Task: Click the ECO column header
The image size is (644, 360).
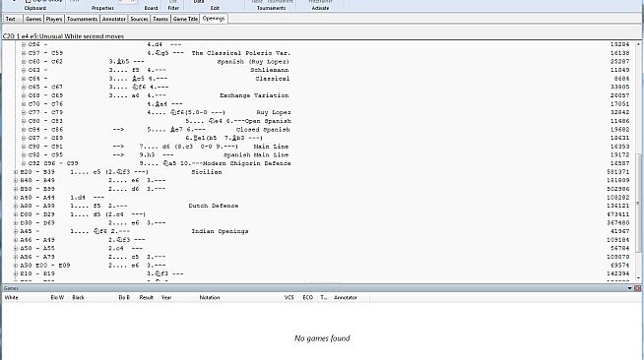Action: [x=308, y=298]
